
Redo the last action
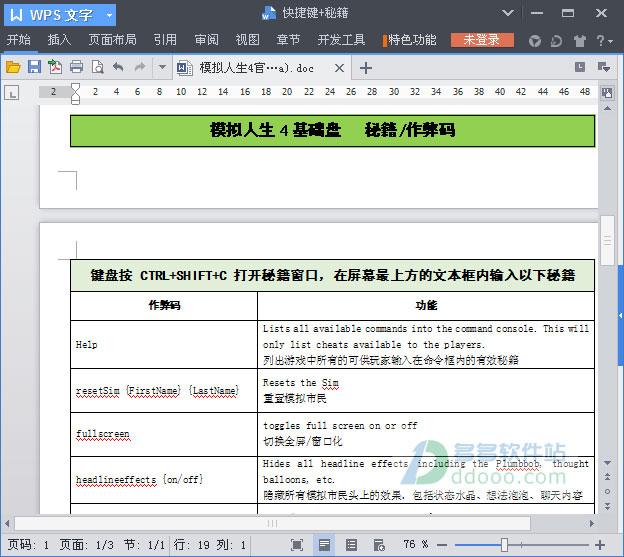pyautogui.click(x=140, y=67)
